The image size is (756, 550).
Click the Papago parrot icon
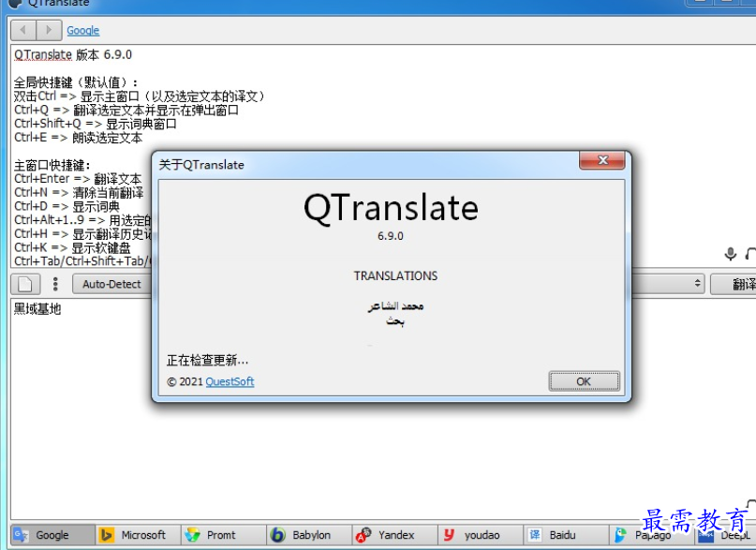click(x=620, y=535)
